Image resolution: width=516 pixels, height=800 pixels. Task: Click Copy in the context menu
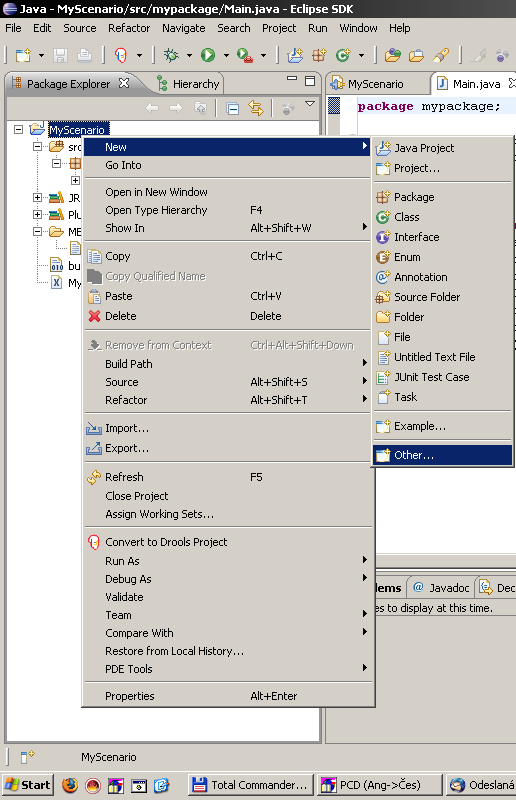[228, 256]
